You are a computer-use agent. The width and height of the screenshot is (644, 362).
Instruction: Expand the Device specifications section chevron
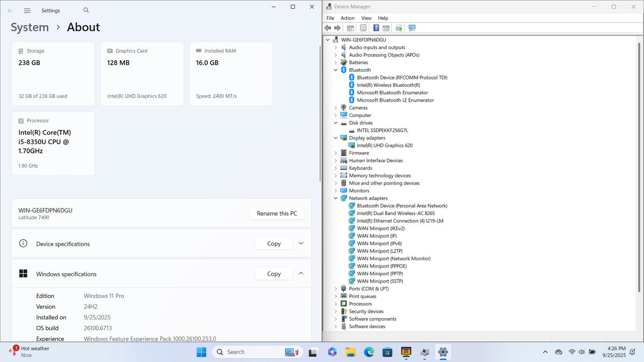pos(301,243)
